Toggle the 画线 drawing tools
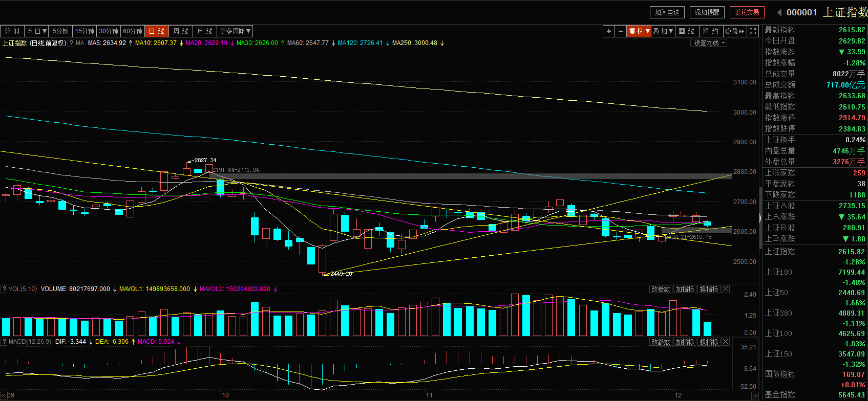Screen dimensions: 868x401 pyautogui.click(x=687, y=31)
